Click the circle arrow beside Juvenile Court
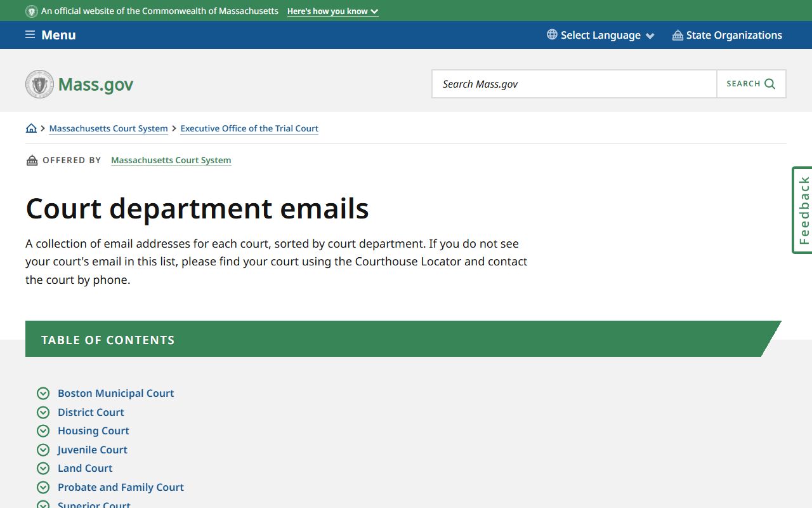This screenshot has width=812, height=508. 43,450
